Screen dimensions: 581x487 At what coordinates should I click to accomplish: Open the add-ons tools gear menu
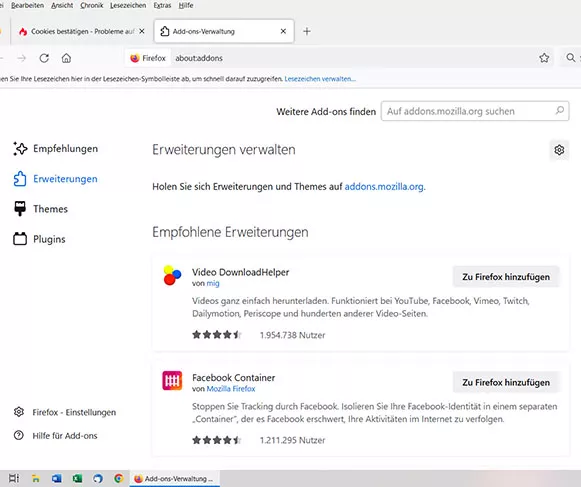(559, 150)
